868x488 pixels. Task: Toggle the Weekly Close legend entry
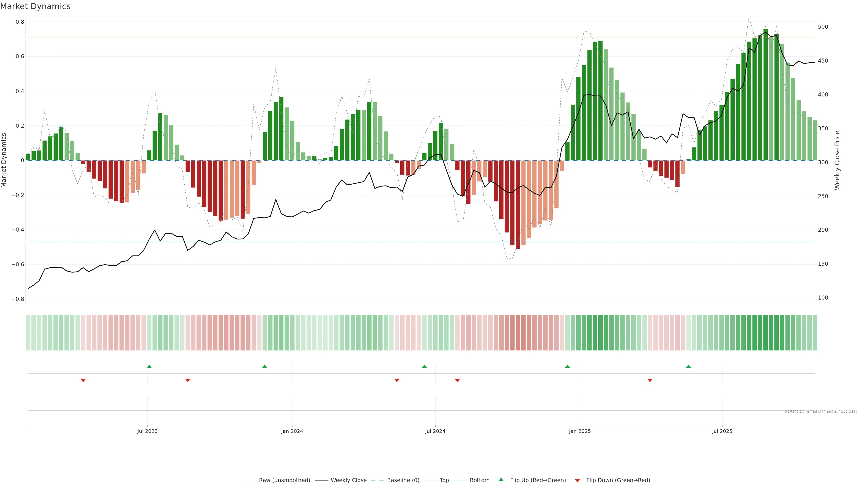click(348, 480)
